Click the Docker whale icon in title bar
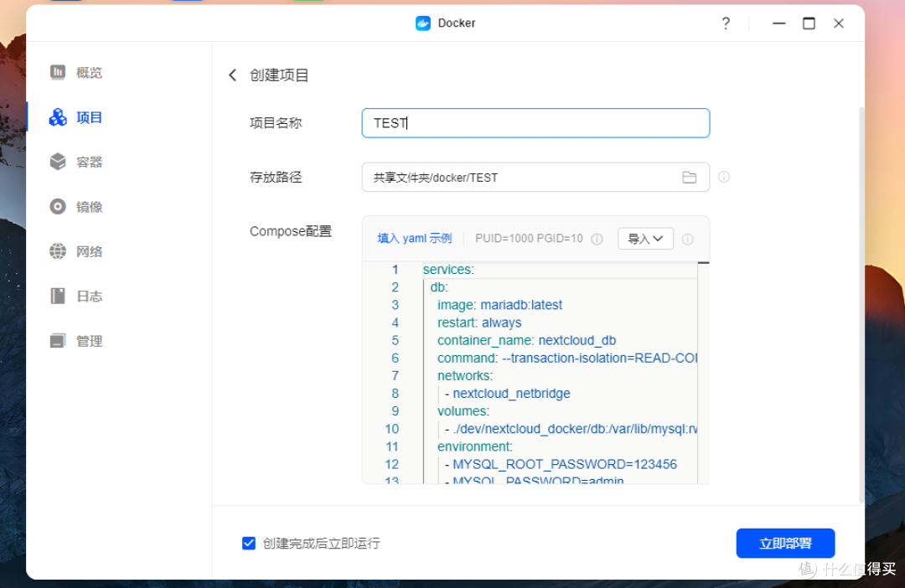 point(423,23)
